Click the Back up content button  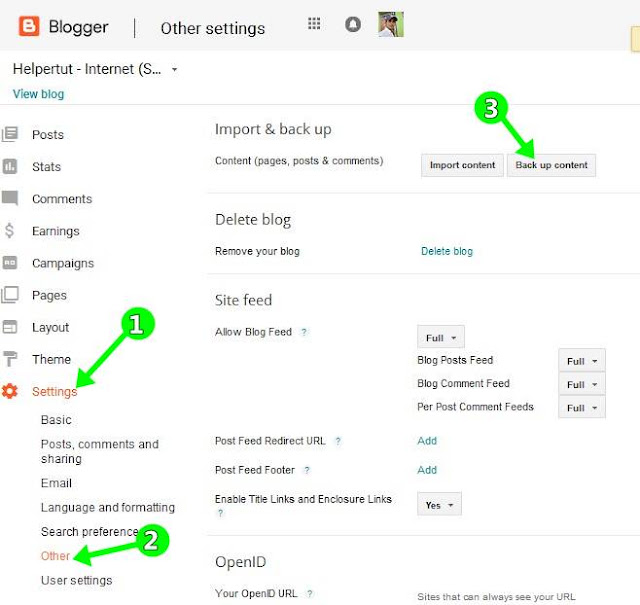coord(551,165)
